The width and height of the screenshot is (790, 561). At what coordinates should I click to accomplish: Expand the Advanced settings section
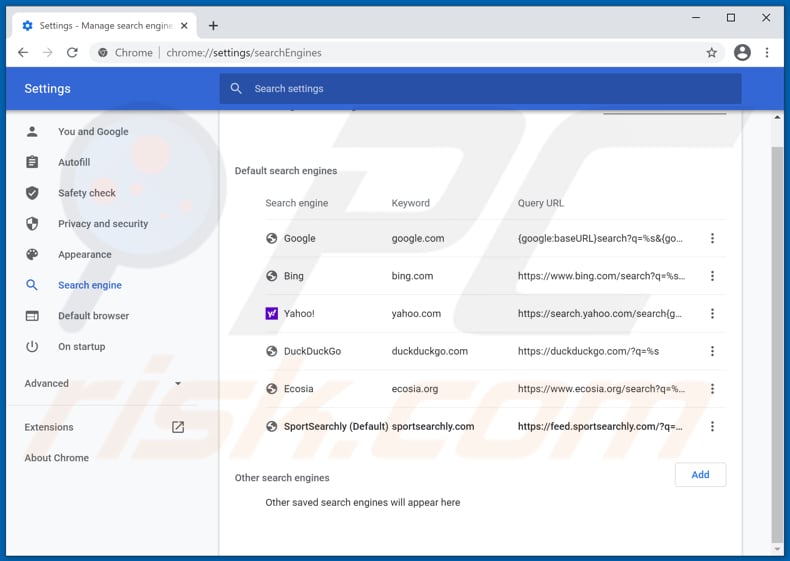pos(103,384)
